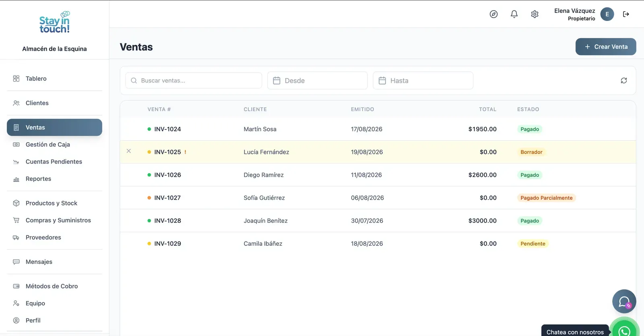Open the Elena Vázquez user avatar

coord(607,14)
